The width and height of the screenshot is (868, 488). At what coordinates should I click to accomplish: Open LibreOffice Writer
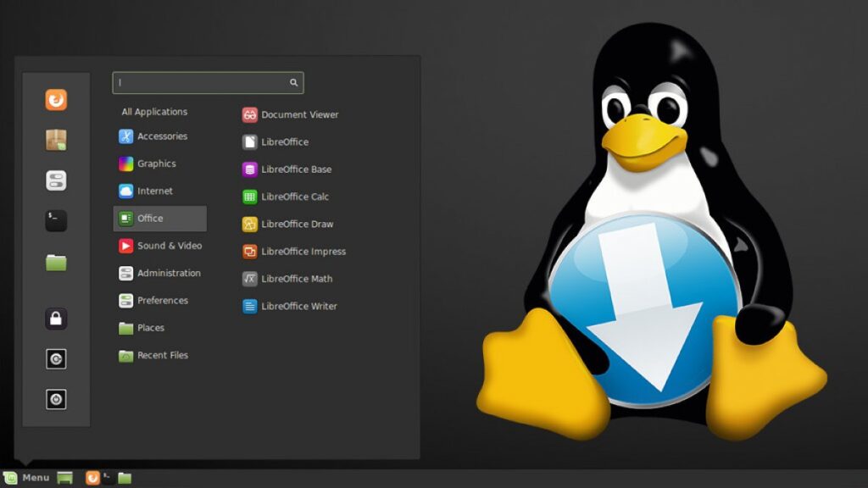tap(298, 306)
